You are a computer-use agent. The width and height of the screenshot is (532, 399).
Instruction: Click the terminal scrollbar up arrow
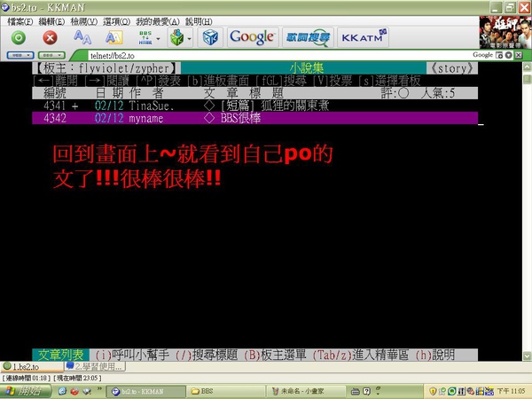click(527, 66)
